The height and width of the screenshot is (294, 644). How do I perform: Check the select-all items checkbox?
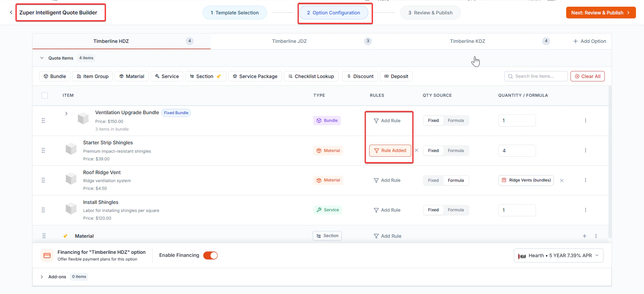click(x=45, y=95)
